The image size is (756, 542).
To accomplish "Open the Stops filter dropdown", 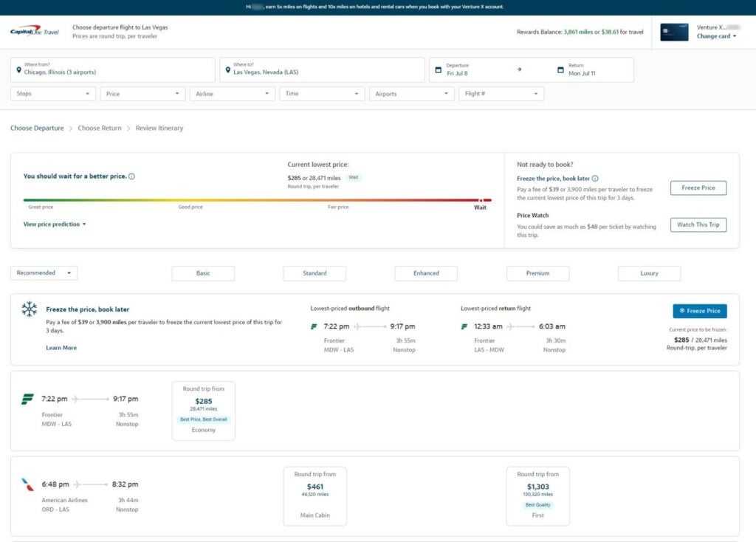I will (x=52, y=93).
